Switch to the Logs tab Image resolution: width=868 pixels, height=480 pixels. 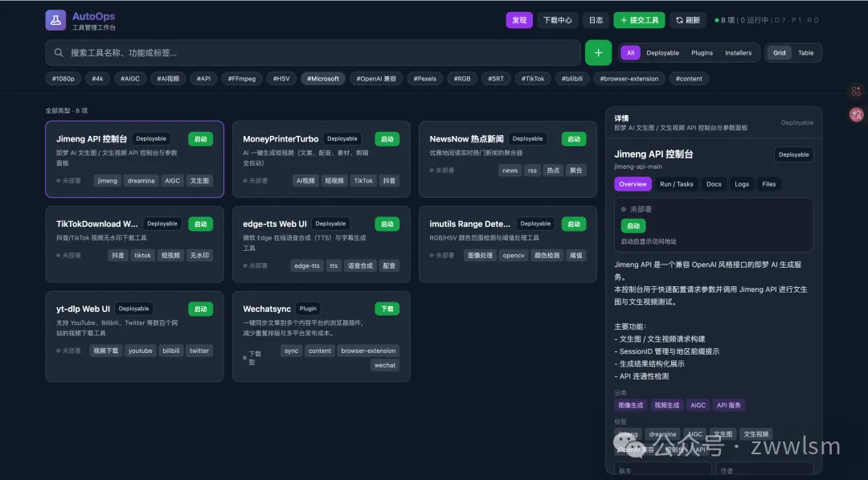(741, 184)
